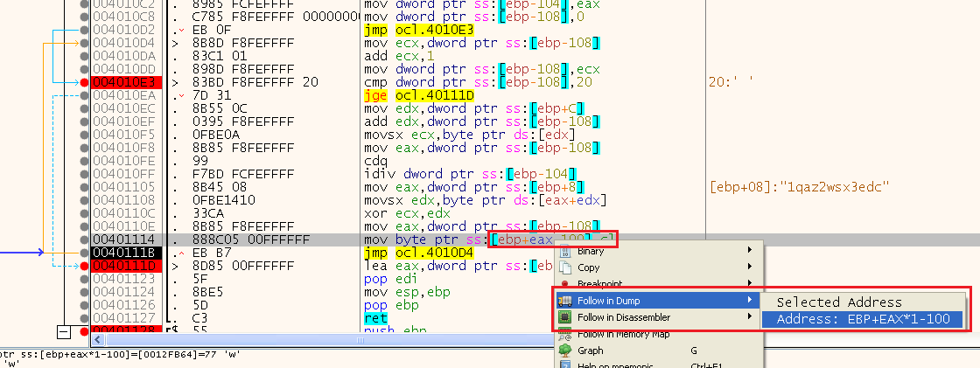Expand the Copy submenu arrow
The width and height of the screenshot is (980, 368).
point(749,267)
